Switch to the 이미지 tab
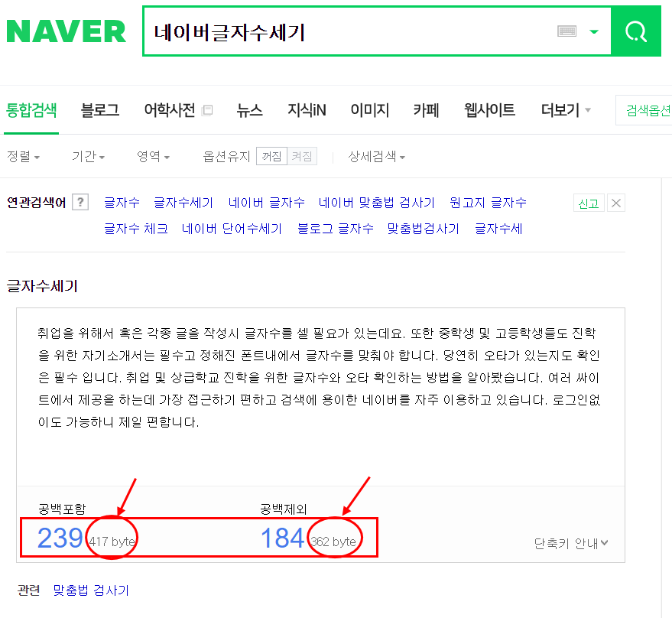 [x=369, y=110]
